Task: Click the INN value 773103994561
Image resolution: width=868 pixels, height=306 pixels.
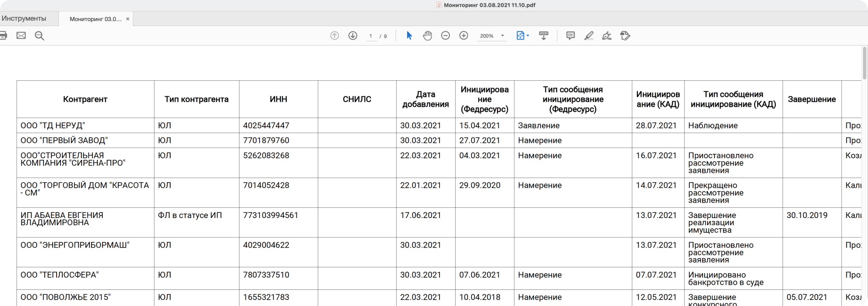Action: click(x=271, y=215)
